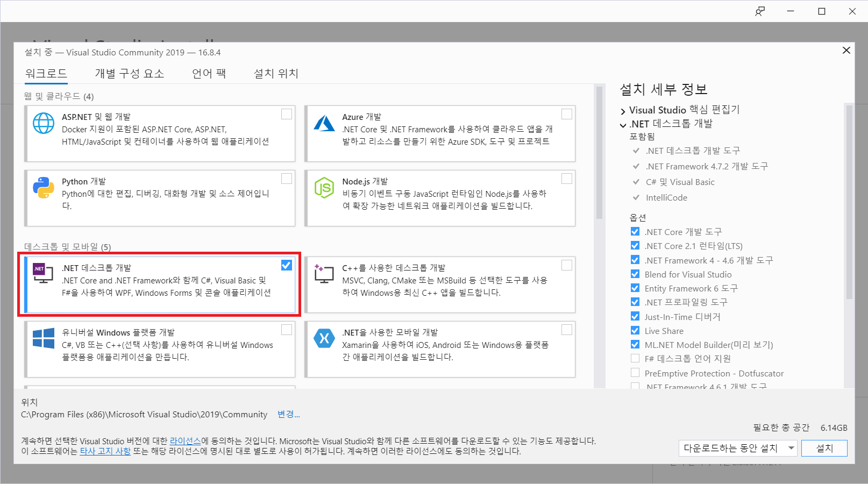Screen dimensions: 868x484
Task: Click the Python development snake icon
Action: tap(44, 188)
